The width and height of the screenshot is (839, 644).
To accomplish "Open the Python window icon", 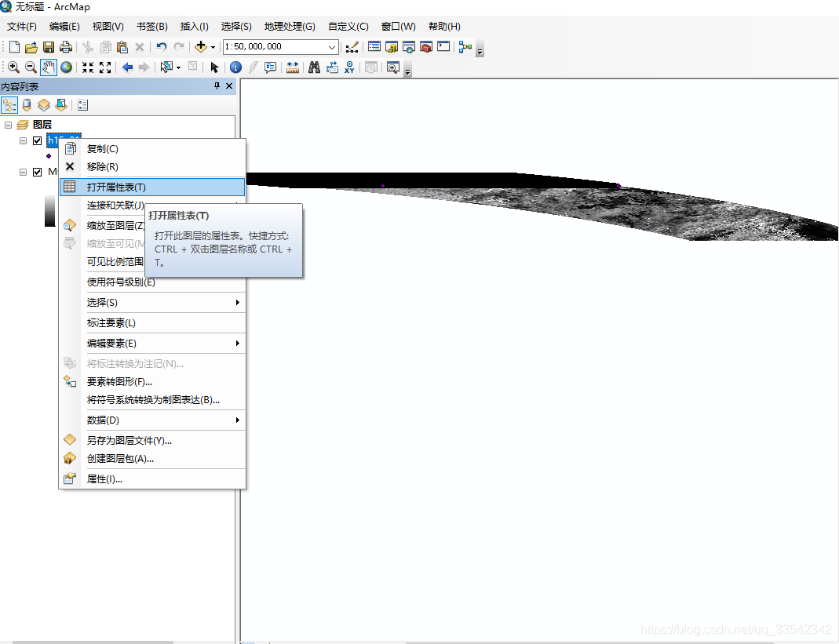I will pyautogui.click(x=443, y=47).
